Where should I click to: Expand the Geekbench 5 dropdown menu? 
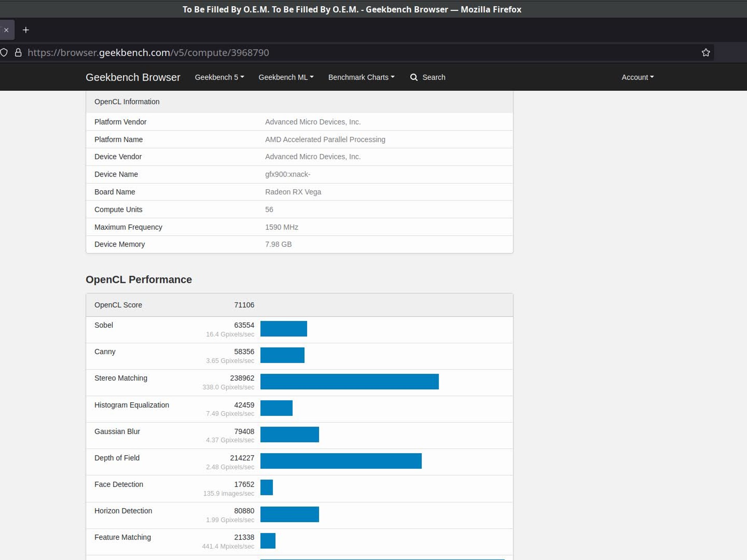(219, 77)
